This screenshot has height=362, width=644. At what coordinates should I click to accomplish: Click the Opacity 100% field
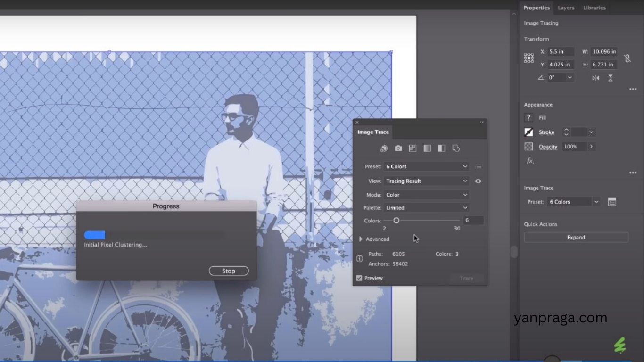[573, 147]
